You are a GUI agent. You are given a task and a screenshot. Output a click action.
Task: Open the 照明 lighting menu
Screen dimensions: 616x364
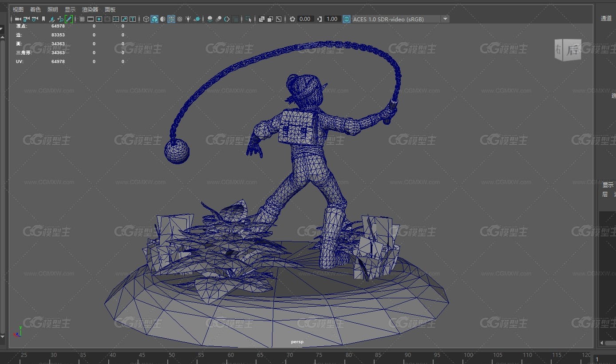coord(53,9)
